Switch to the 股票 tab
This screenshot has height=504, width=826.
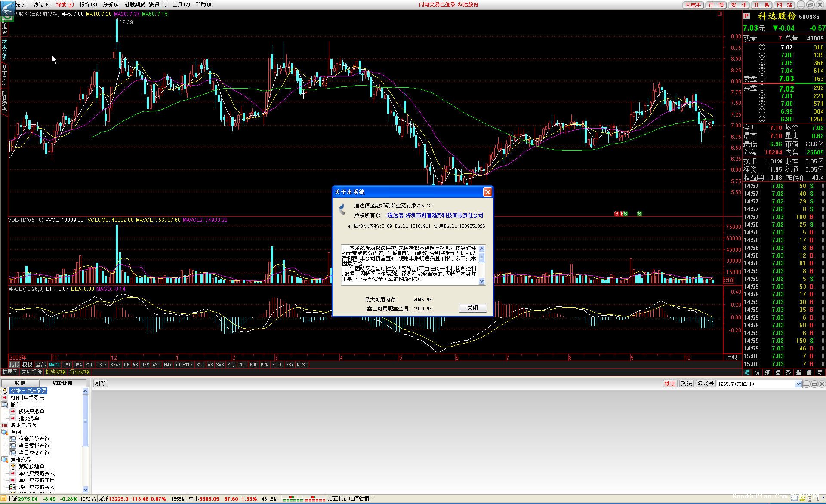20,383
